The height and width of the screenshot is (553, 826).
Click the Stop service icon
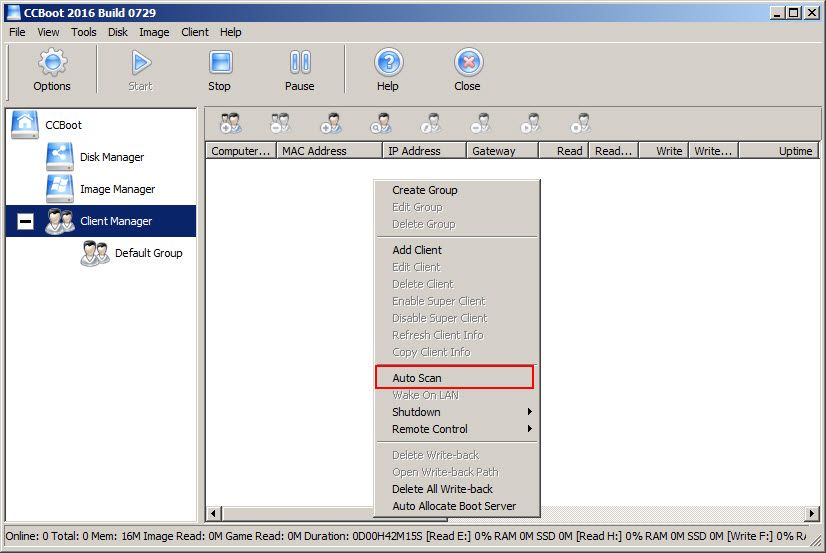(220, 62)
